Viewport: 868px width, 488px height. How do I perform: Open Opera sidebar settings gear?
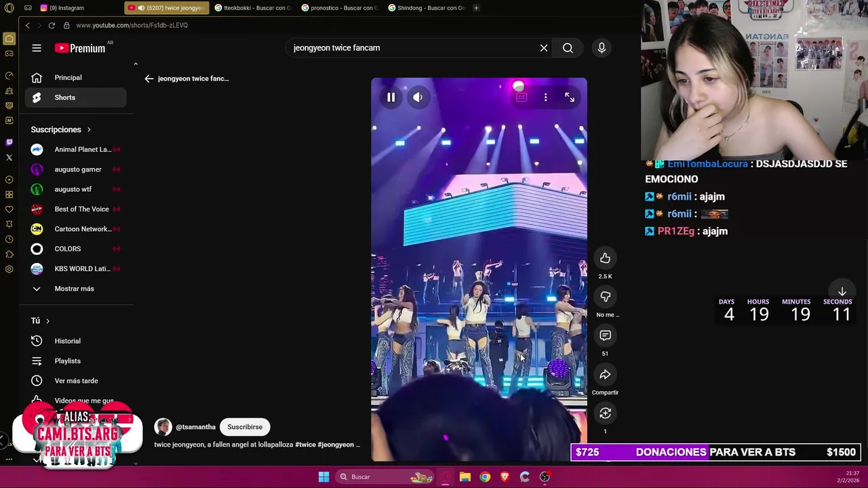click(9, 269)
